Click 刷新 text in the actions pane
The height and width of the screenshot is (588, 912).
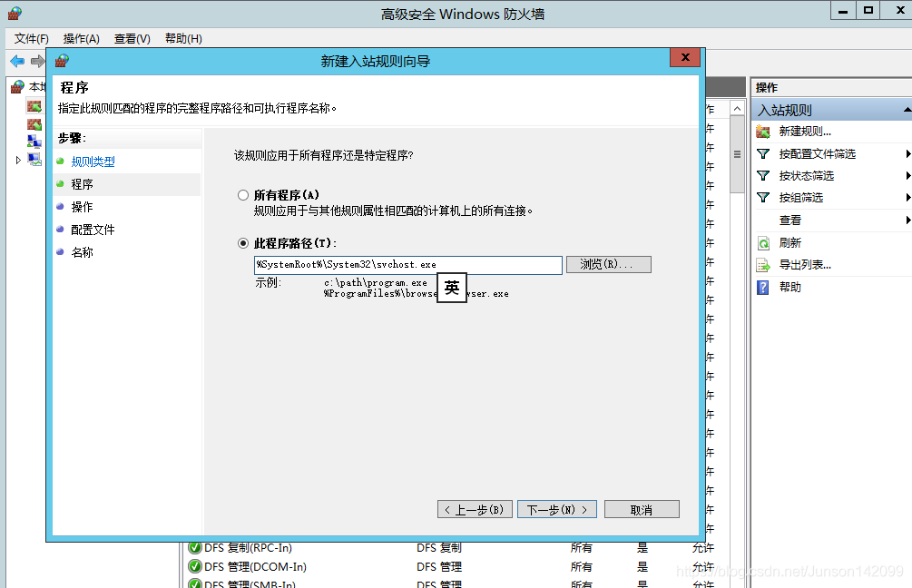pos(789,243)
